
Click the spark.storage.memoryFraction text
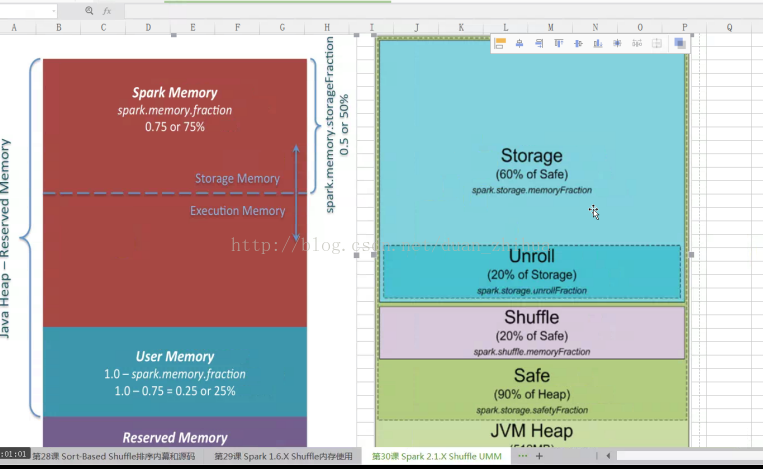[x=532, y=190]
